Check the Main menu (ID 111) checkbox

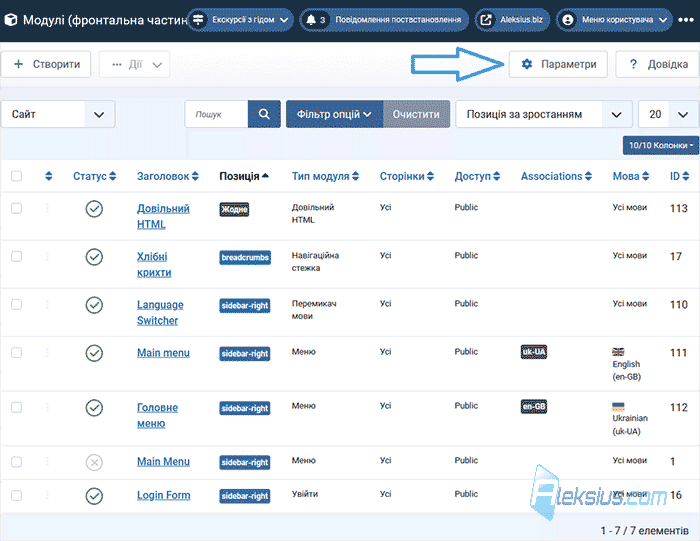pyautogui.click(x=17, y=353)
